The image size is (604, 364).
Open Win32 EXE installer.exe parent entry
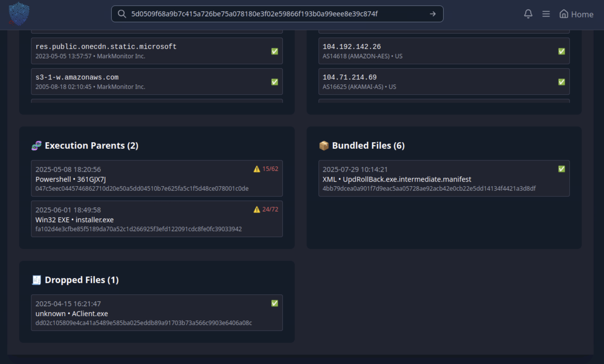coord(157,219)
